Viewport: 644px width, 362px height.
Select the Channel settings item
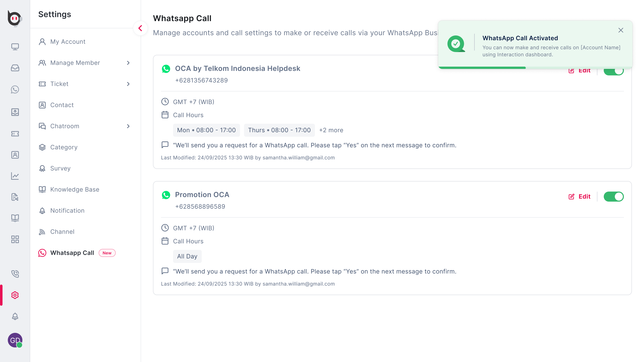(x=62, y=232)
